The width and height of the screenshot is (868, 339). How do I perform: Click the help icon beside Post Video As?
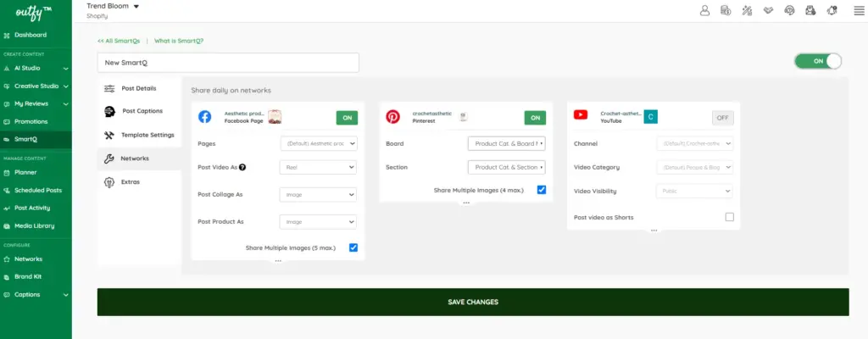[x=242, y=167]
